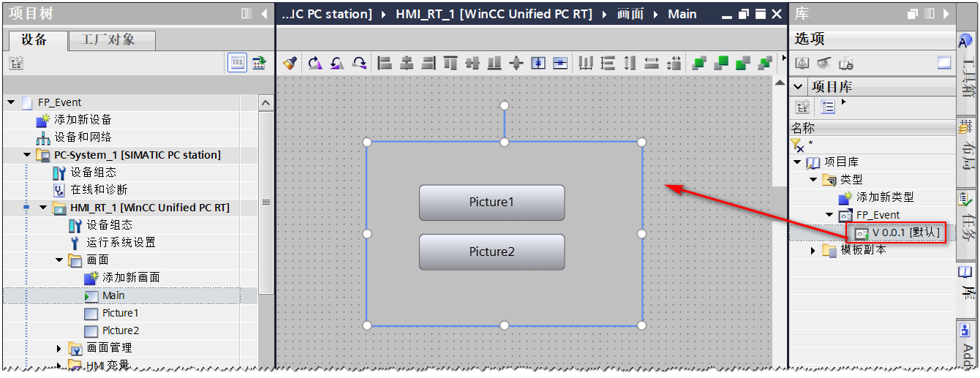The image size is (980, 378).
Task: Click the Picture2 button on the canvas
Action: coord(491,252)
